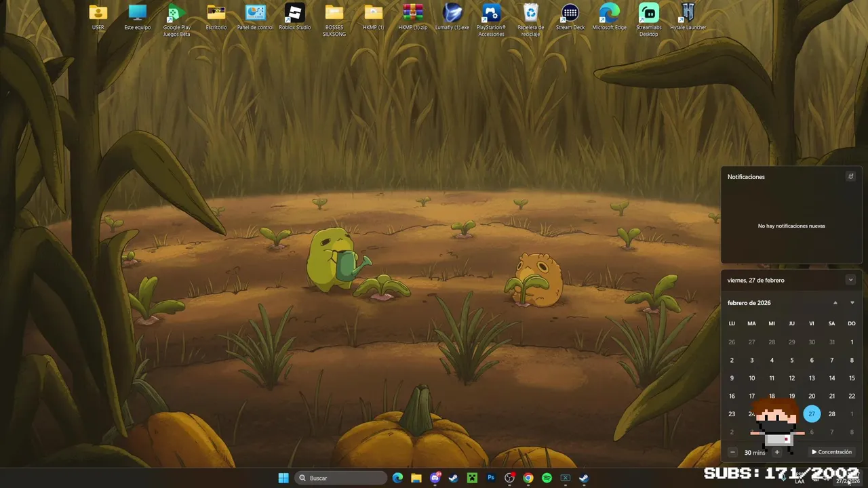Open the BOSSES SILKSONG folder
Viewport: 868px width, 488px height.
click(334, 20)
